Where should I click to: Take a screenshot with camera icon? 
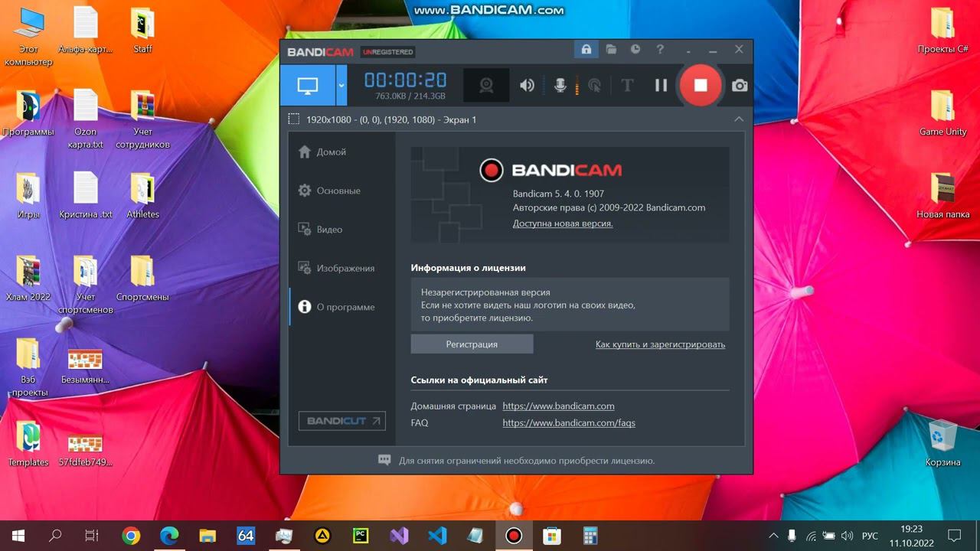point(740,85)
